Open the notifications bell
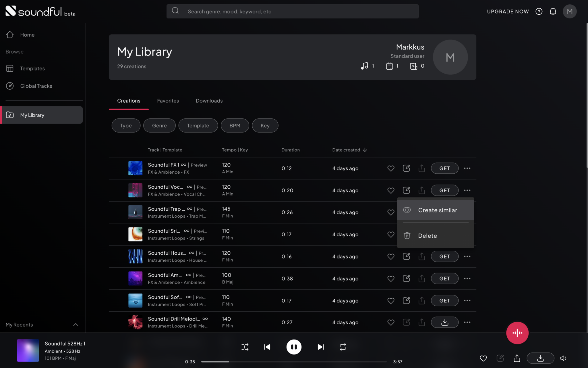 pyautogui.click(x=553, y=11)
